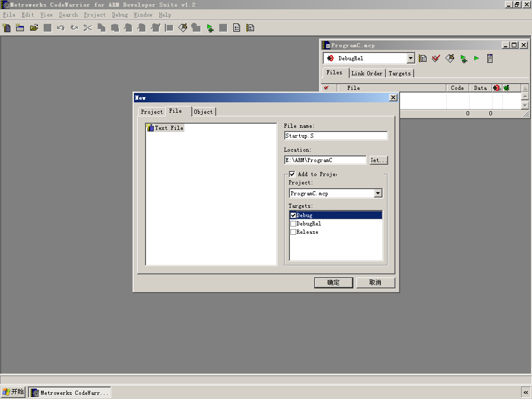This screenshot has height=399, width=532.
Task: Switch to the Project tab in New dialog
Action: click(152, 112)
